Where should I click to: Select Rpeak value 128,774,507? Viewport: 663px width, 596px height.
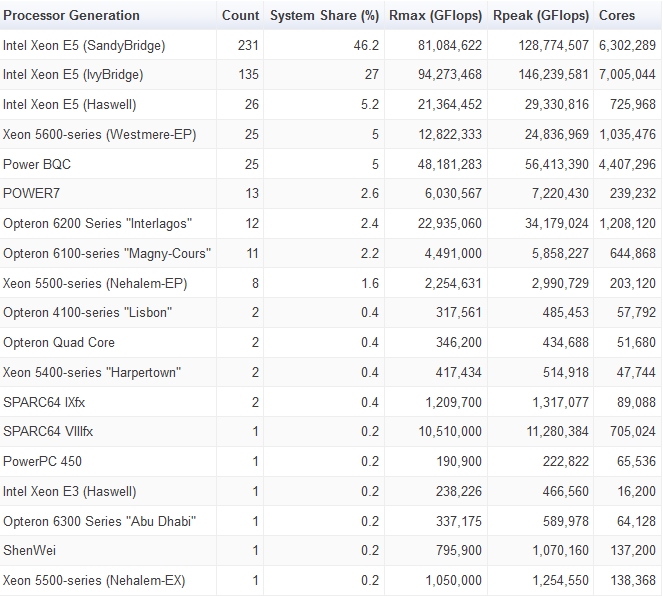553,45
